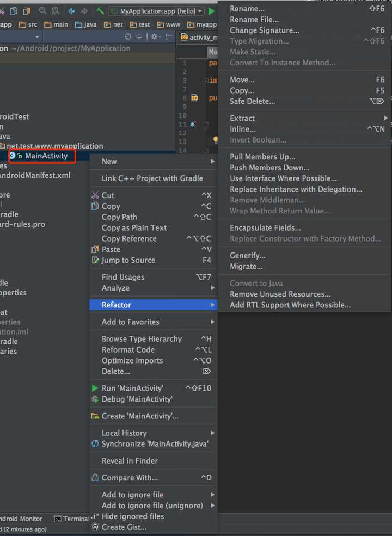Click the Compare With... icon
This screenshot has height=536, width=392.
95,478
